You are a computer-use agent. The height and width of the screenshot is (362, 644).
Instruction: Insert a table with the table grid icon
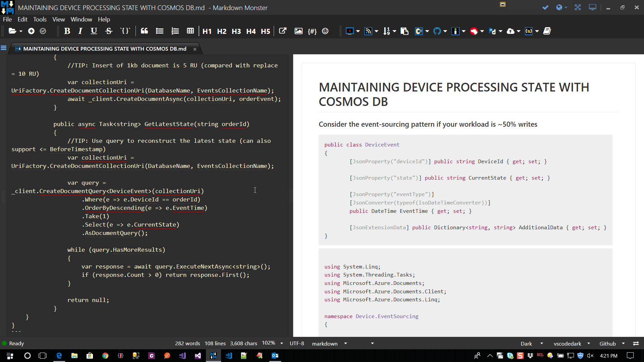click(190, 31)
